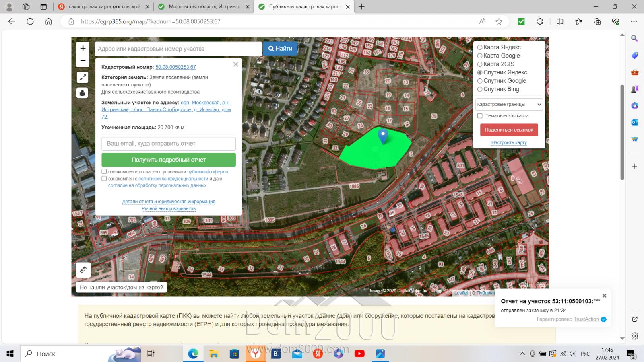Open favorites list

[x=578, y=21]
